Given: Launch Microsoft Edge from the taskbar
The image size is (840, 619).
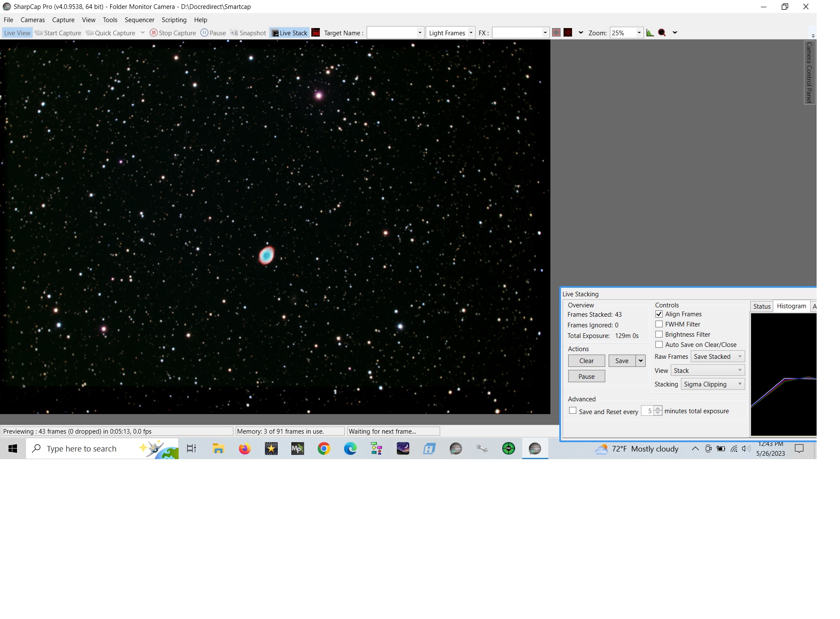Looking at the screenshot, I should pyautogui.click(x=350, y=449).
